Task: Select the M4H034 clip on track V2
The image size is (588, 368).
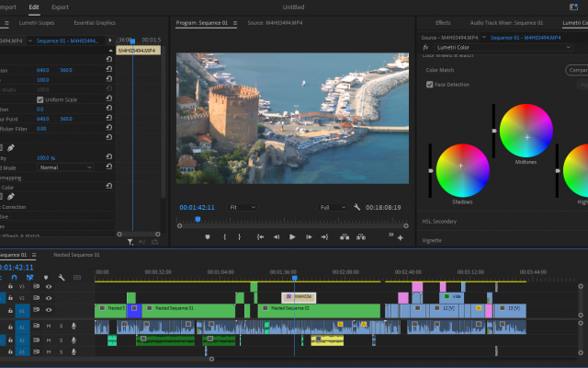Action: 299,297
